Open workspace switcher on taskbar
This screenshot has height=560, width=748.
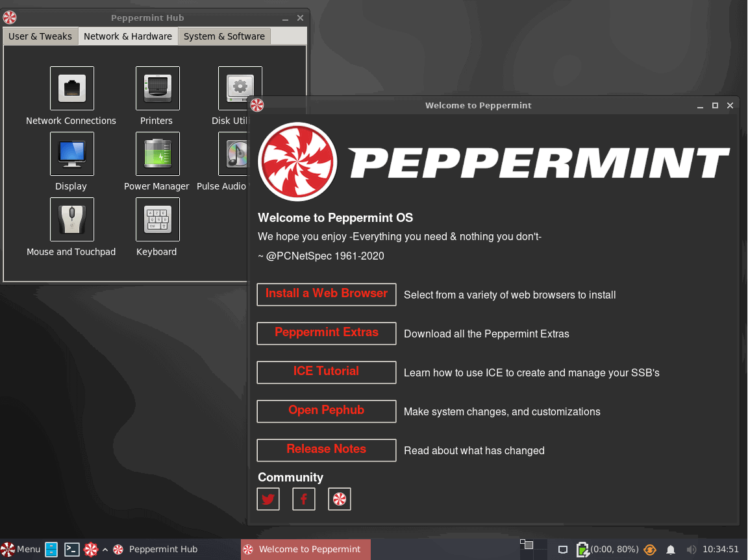533,549
